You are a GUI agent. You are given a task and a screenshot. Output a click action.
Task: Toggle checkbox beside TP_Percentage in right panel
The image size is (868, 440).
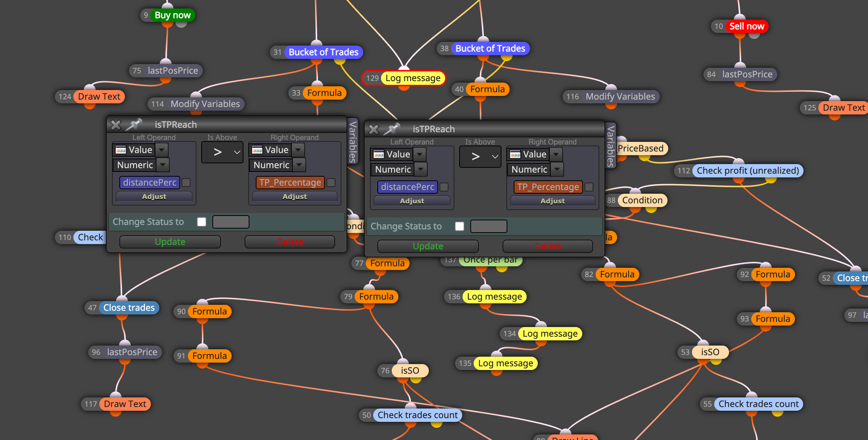pyautogui.click(x=589, y=187)
